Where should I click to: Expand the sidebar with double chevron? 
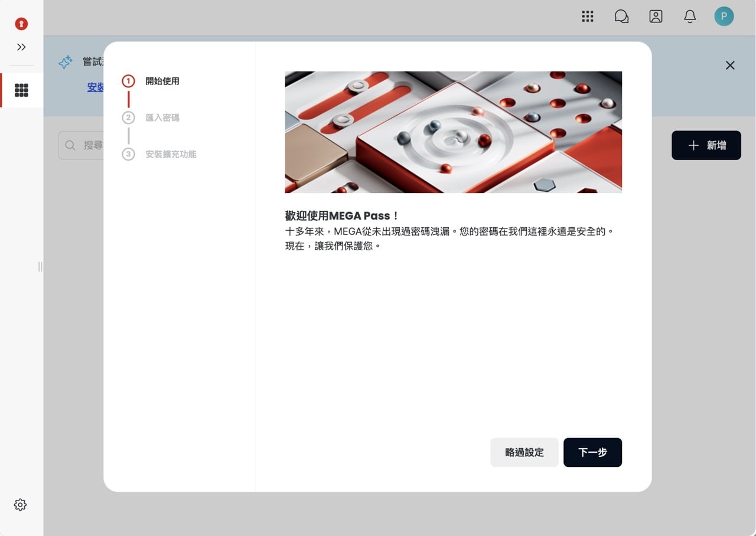click(21, 47)
